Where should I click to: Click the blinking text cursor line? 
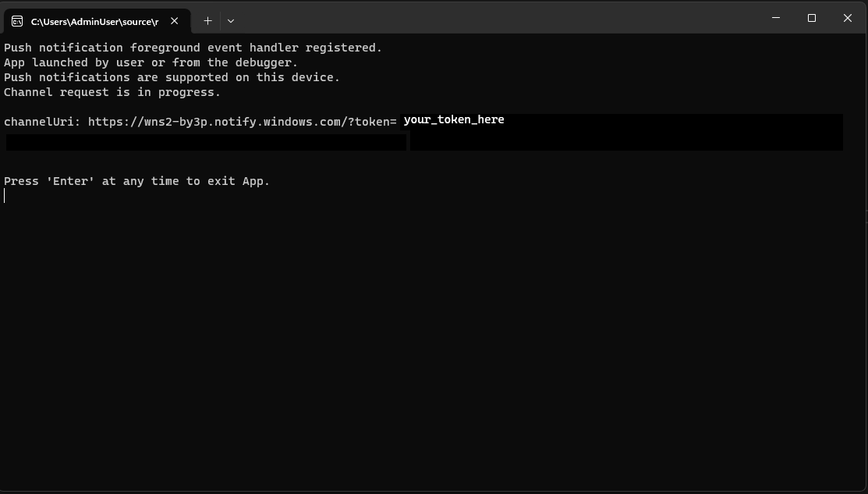point(5,196)
